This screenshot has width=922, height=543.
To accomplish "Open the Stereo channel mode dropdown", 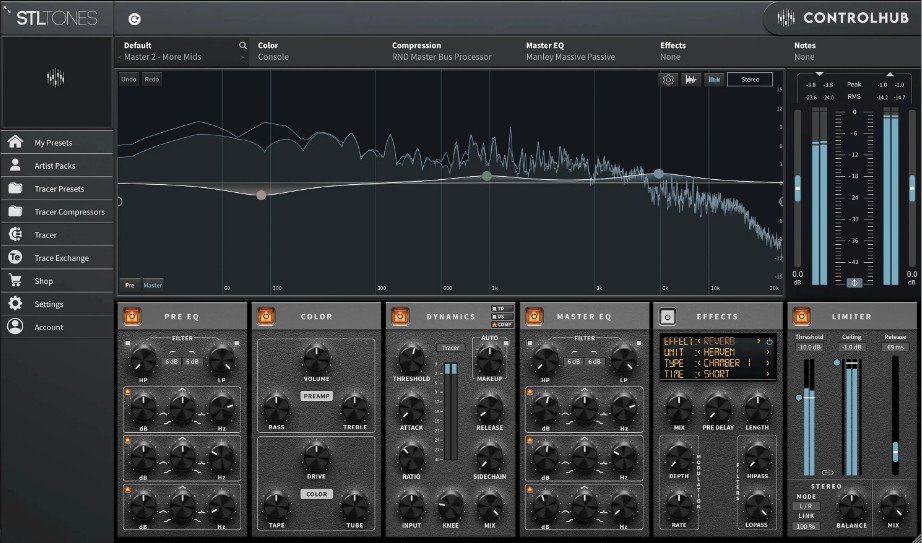I will 749,79.
